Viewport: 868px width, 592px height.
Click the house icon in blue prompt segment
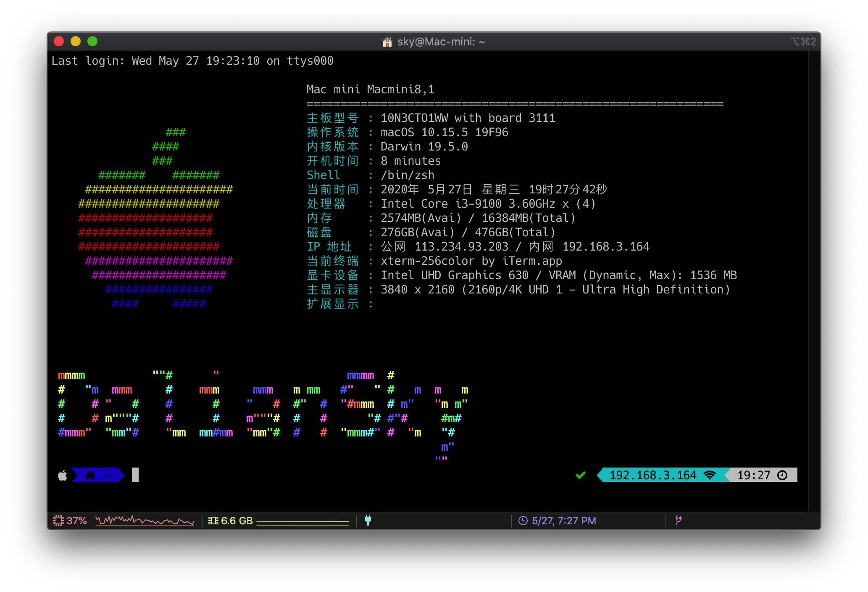click(90, 475)
